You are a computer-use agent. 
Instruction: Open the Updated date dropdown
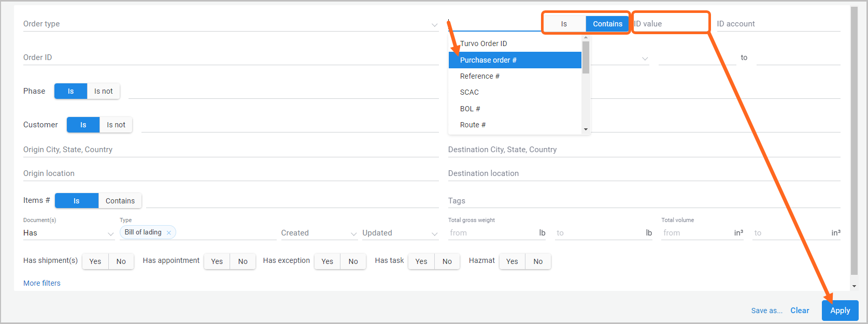[x=400, y=233]
